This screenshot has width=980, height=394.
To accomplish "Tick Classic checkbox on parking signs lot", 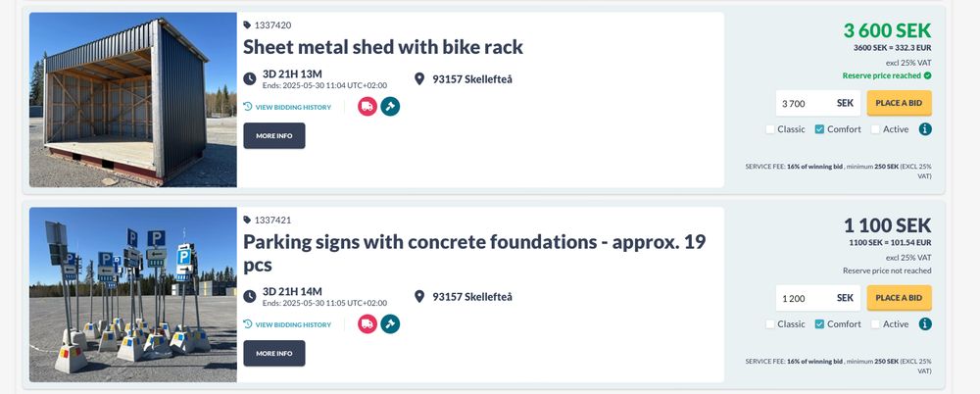I will pos(770,324).
